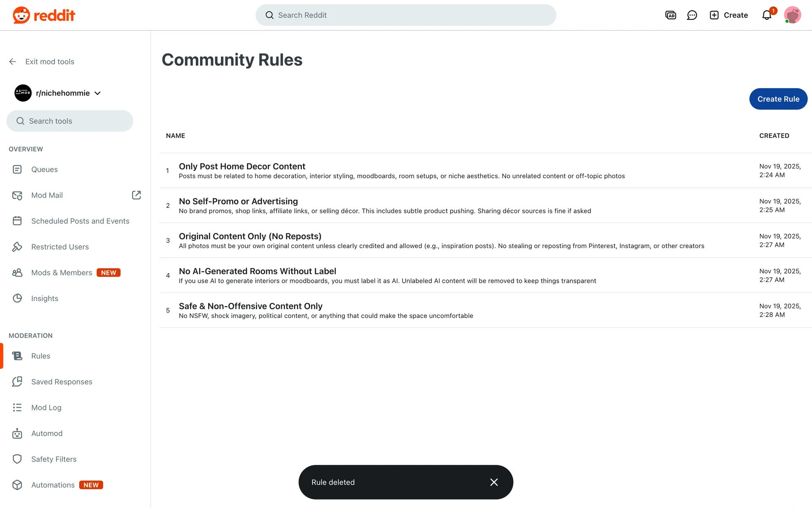Click the Search tools input
The width and height of the screenshot is (812, 508).
coord(70,121)
